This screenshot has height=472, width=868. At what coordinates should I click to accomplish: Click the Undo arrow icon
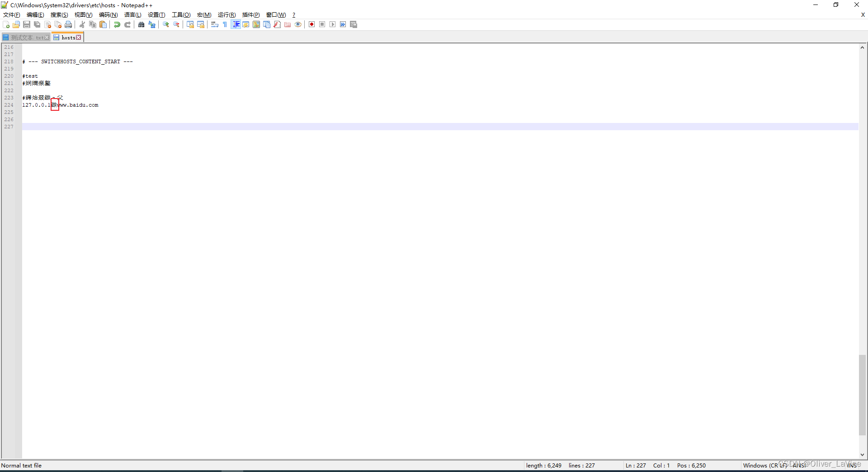117,24
